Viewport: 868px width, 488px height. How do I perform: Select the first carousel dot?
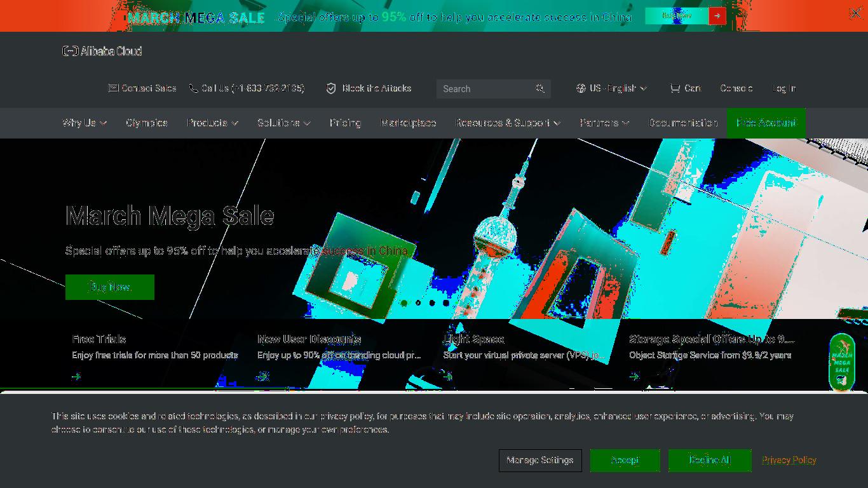(x=404, y=303)
